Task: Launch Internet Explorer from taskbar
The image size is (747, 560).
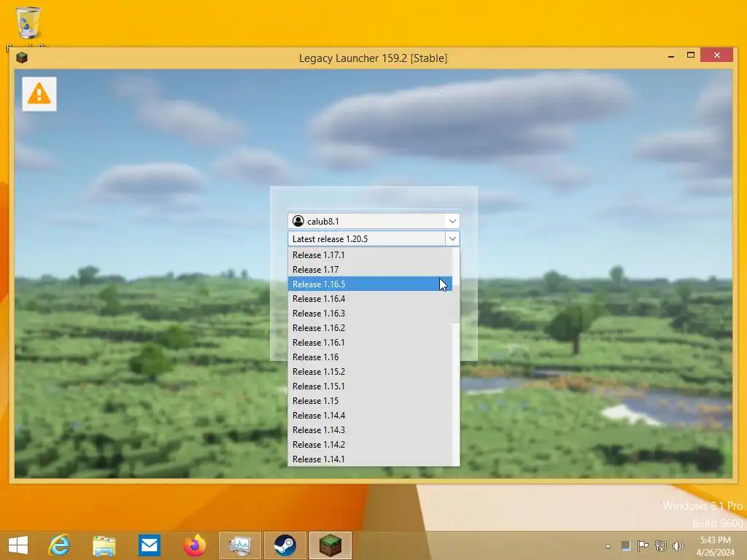Action: click(59, 545)
